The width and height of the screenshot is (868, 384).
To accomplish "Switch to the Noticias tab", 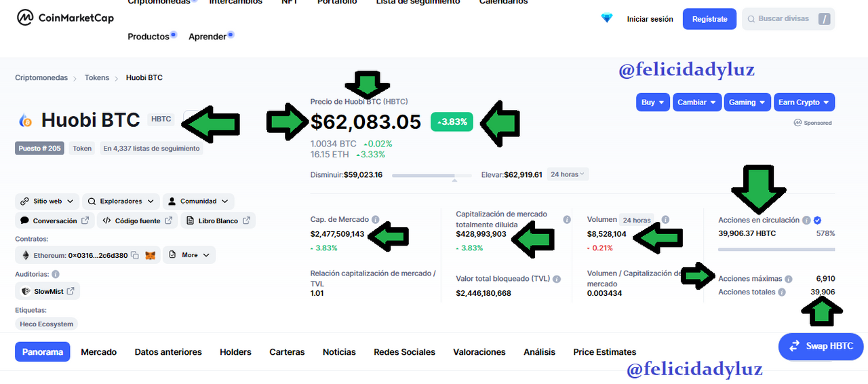I will 339,352.
